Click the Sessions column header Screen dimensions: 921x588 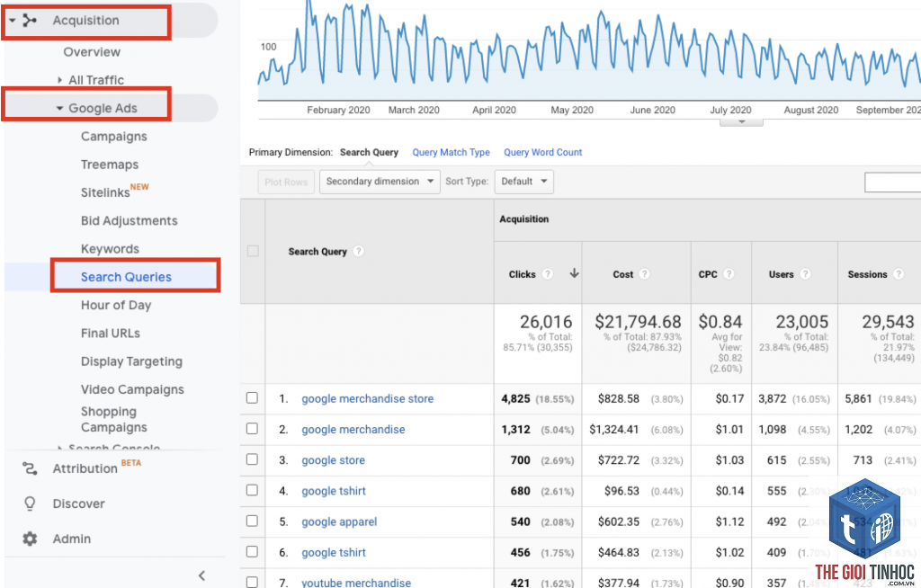(x=867, y=274)
